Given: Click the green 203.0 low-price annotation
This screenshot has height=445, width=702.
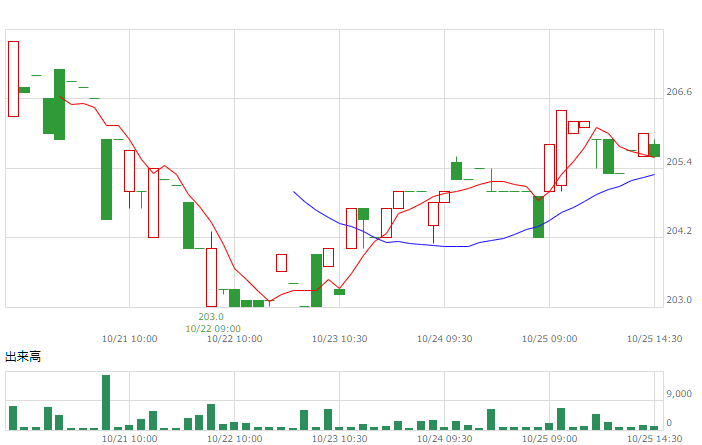Looking at the screenshot, I should click(211, 317).
